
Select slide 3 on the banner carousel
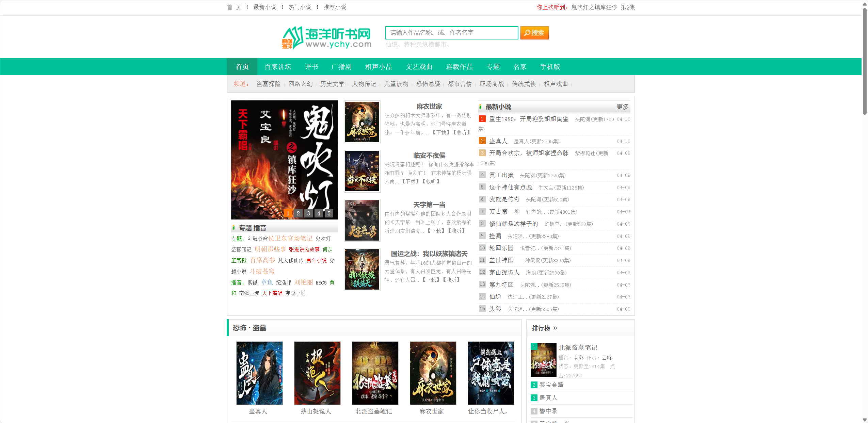[308, 213]
